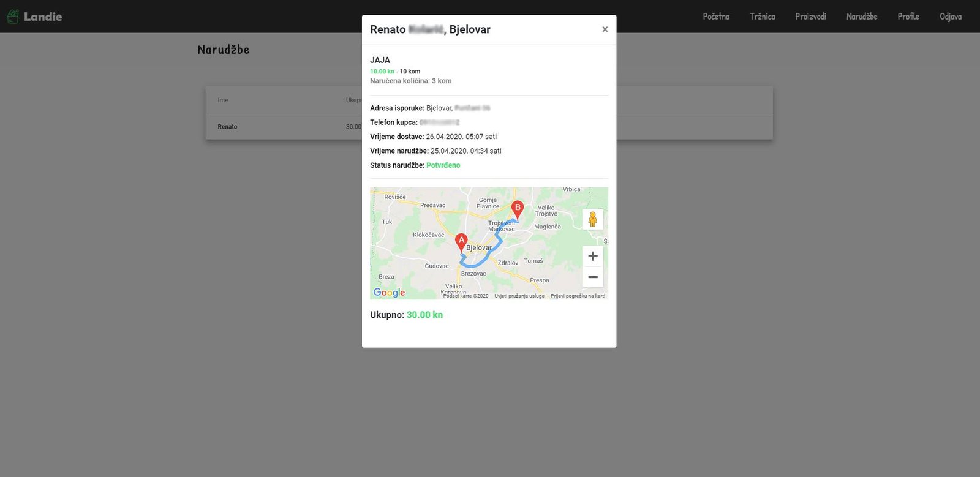The width and height of the screenshot is (980, 477).
Task: Click map marker A near Bjelovar
Action: [x=461, y=242]
